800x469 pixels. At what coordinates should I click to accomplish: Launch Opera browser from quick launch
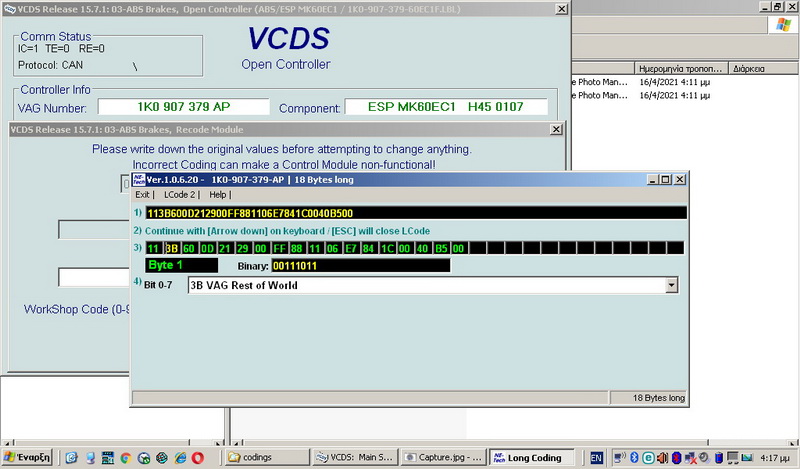coord(197,458)
